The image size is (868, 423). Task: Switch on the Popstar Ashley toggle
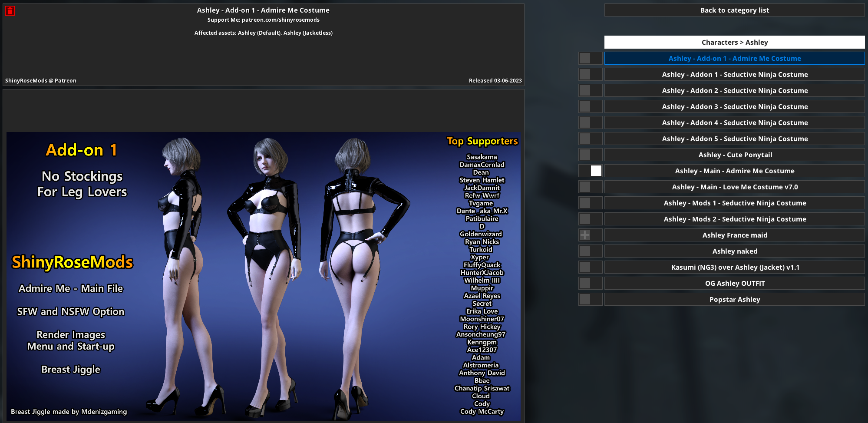coord(591,299)
